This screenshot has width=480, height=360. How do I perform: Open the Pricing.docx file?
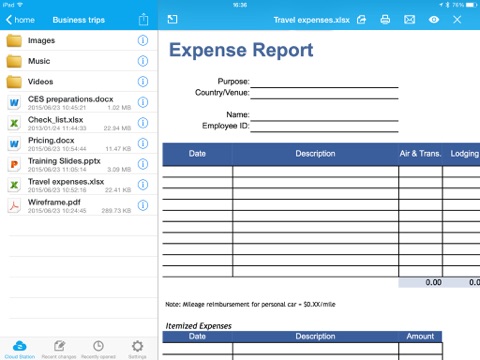click(x=79, y=144)
